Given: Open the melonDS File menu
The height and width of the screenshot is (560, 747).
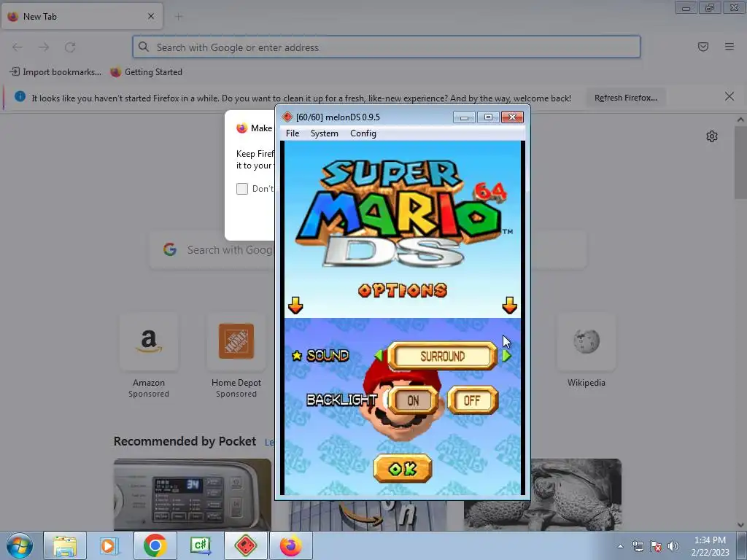Looking at the screenshot, I should (x=293, y=133).
